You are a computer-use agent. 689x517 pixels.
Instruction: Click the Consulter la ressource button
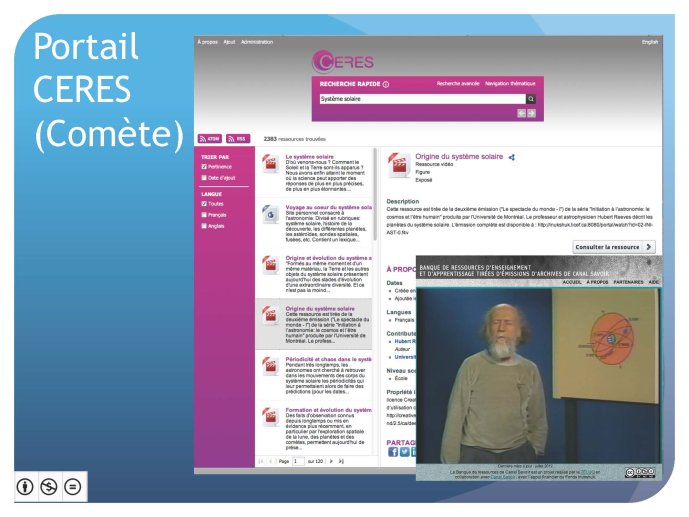[x=614, y=247]
